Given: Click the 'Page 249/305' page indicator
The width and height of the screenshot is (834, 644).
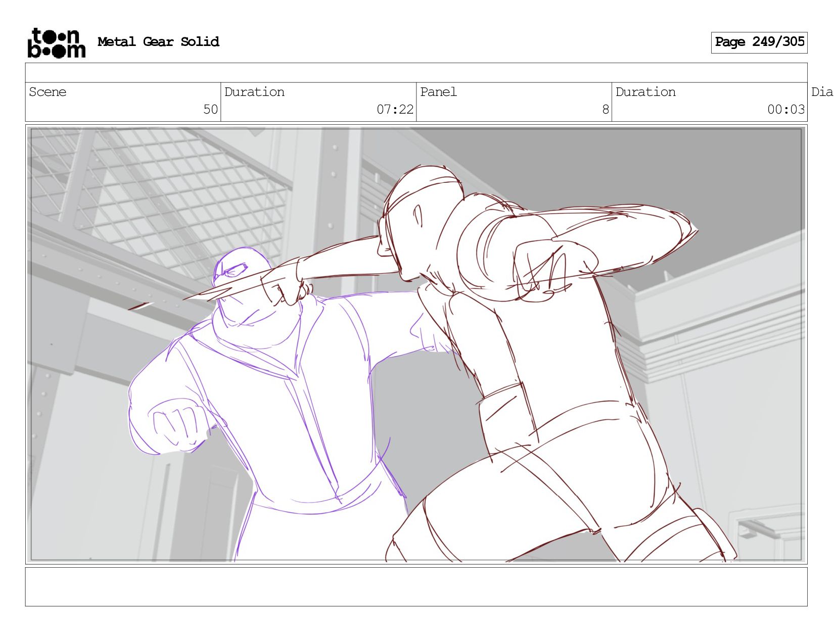Looking at the screenshot, I should pyautogui.click(x=759, y=42).
